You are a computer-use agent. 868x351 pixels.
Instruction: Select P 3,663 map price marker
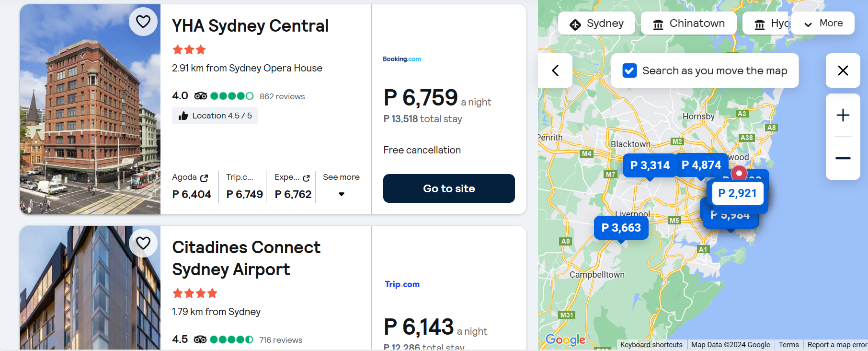point(621,228)
